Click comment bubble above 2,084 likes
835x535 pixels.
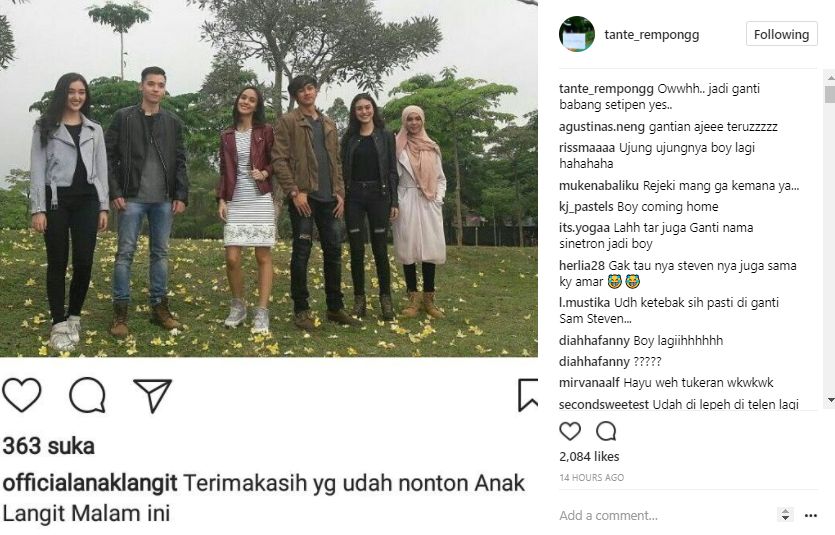click(x=606, y=431)
